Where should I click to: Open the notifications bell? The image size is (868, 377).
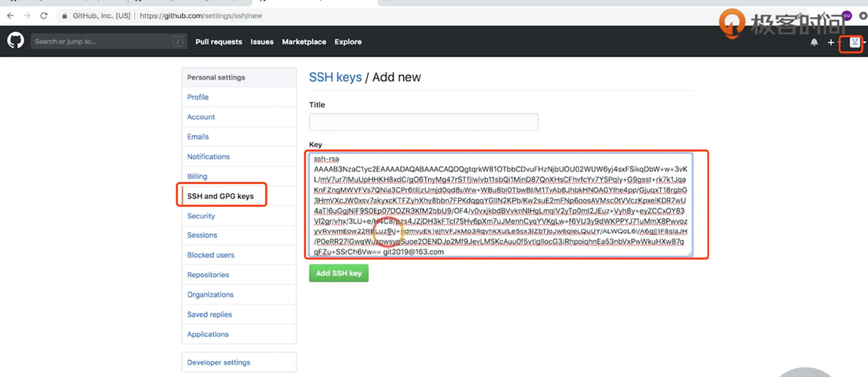point(814,42)
